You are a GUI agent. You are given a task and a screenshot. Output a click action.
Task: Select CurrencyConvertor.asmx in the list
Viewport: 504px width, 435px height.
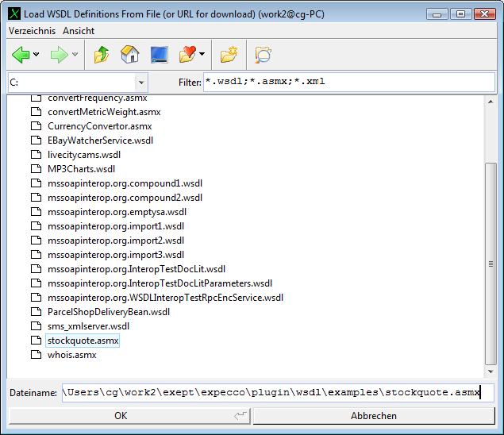click(99, 126)
